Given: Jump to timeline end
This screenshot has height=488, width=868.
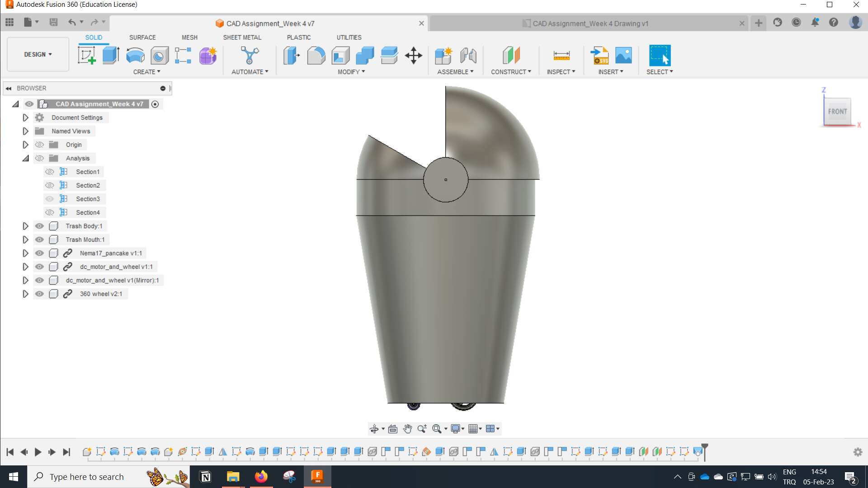Looking at the screenshot, I should (x=66, y=452).
